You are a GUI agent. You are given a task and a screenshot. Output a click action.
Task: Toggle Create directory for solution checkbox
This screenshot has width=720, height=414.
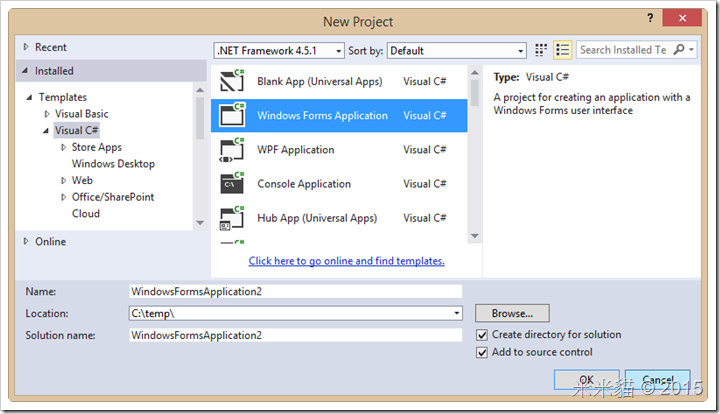tap(482, 335)
